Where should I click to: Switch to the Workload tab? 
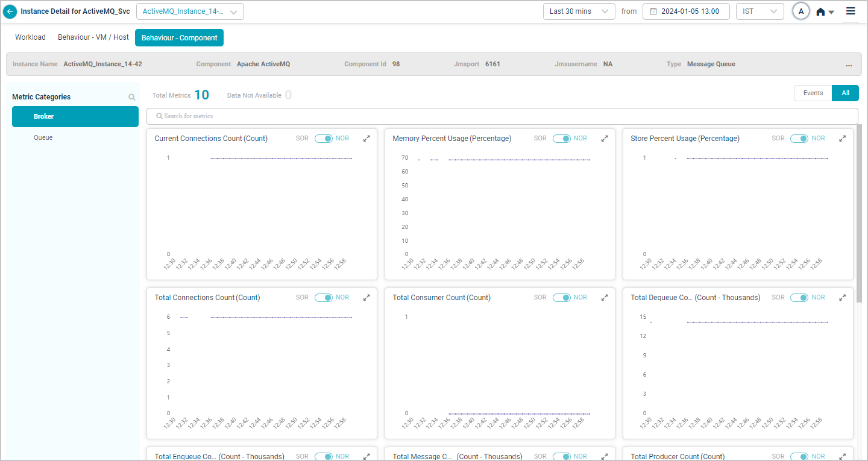tap(30, 37)
